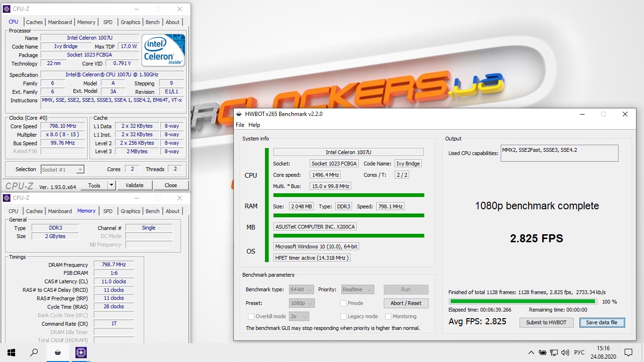Viewport: 644px width, 362px height.
Task: Open the File menu in HWBOT
Action: click(240, 125)
